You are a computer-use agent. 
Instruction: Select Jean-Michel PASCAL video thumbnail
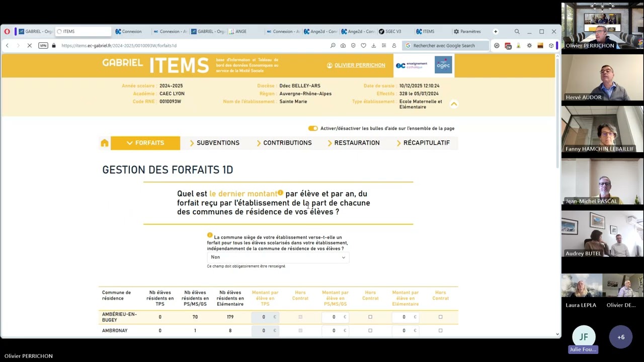coord(602,182)
